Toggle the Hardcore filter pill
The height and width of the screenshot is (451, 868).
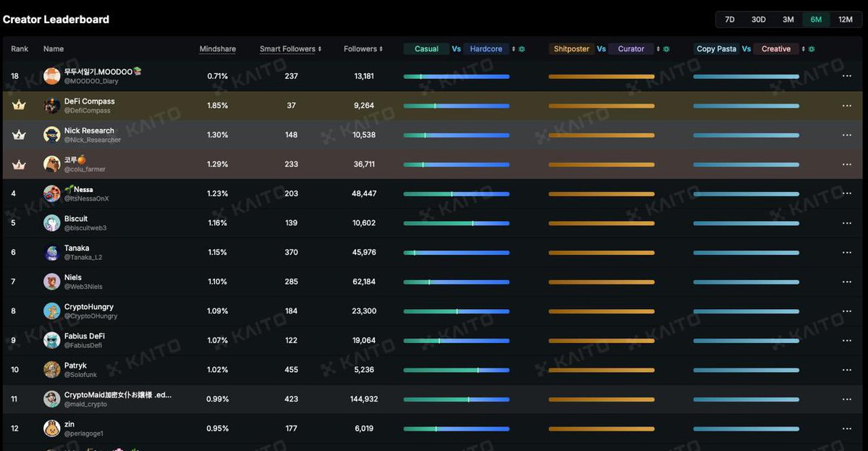point(486,49)
